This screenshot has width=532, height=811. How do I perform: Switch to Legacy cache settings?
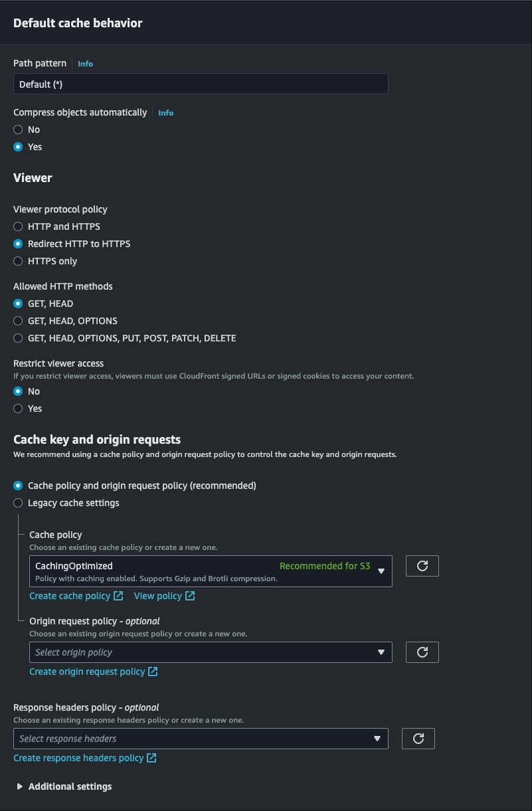[x=18, y=503]
